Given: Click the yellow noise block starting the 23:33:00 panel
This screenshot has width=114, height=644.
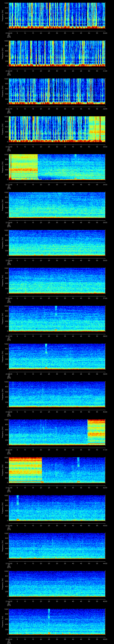Looking at the screenshot, I should (x=23, y=167).
